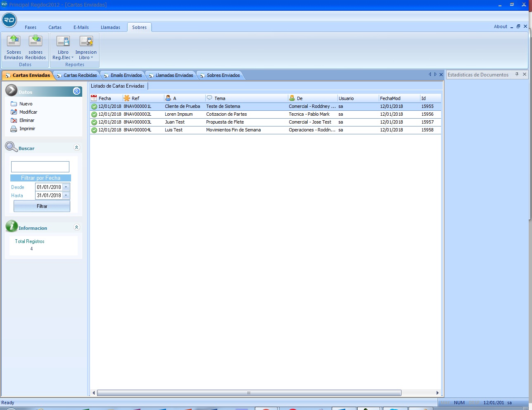
Task: Pin the Estadisticas de Documentos panel
Action: 517,74
